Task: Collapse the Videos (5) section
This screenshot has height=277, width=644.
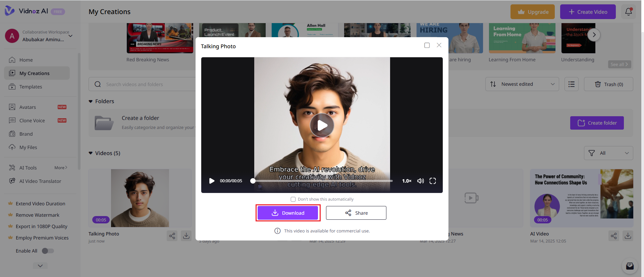Action: point(91,153)
